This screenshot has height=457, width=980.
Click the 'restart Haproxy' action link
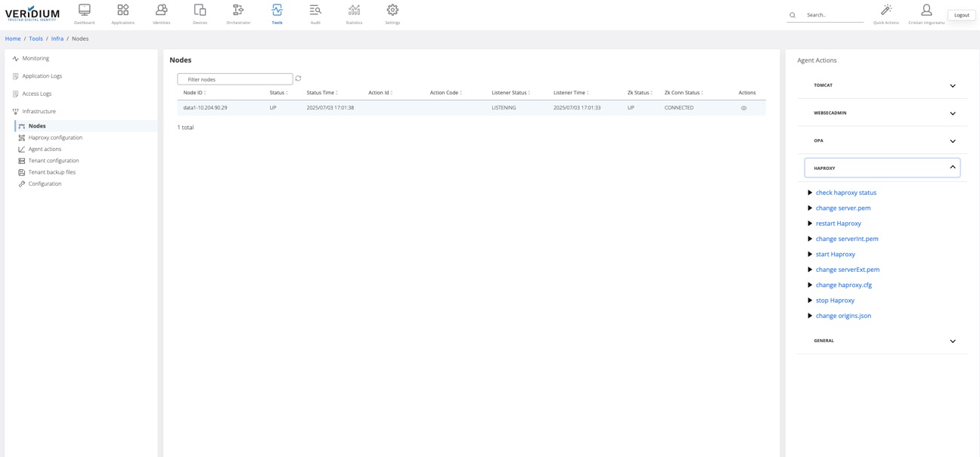[x=838, y=224]
